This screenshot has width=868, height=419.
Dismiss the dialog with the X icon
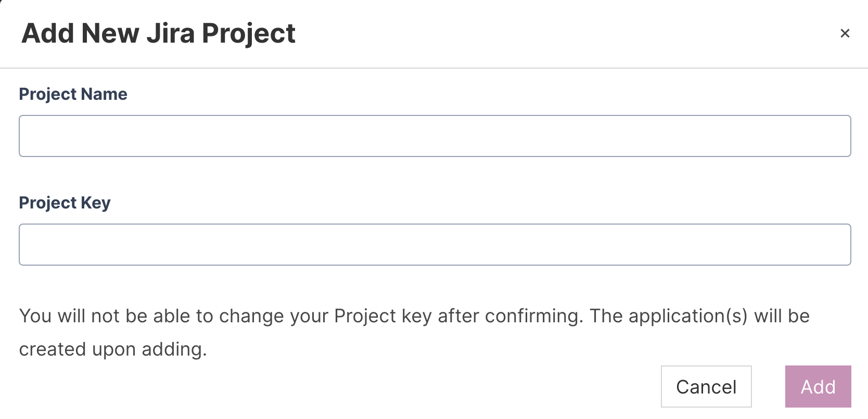(x=845, y=33)
